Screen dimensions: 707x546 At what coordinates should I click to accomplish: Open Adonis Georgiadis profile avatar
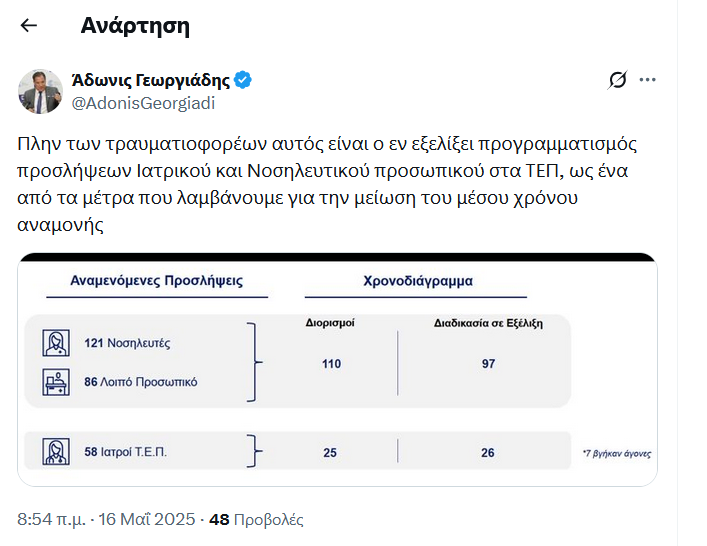41,91
